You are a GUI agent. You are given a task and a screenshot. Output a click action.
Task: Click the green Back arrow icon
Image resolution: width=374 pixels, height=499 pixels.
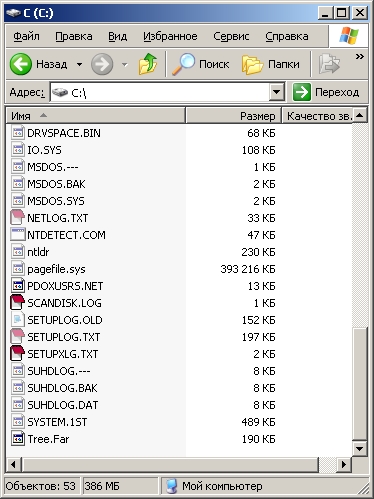click(x=21, y=64)
